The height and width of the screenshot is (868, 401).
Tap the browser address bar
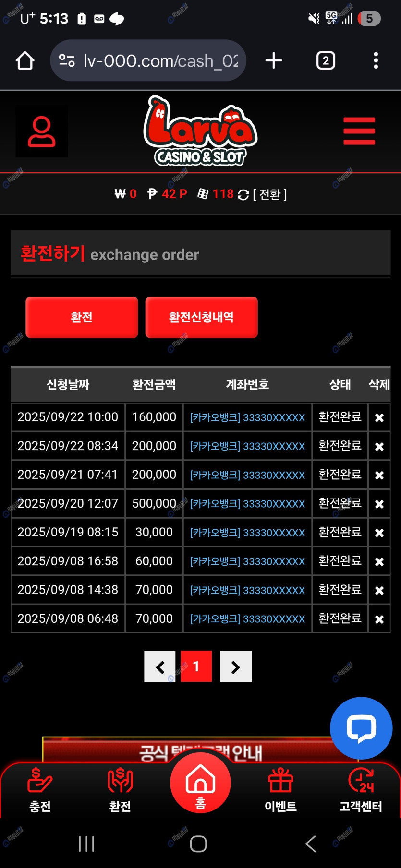click(x=148, y=61)
